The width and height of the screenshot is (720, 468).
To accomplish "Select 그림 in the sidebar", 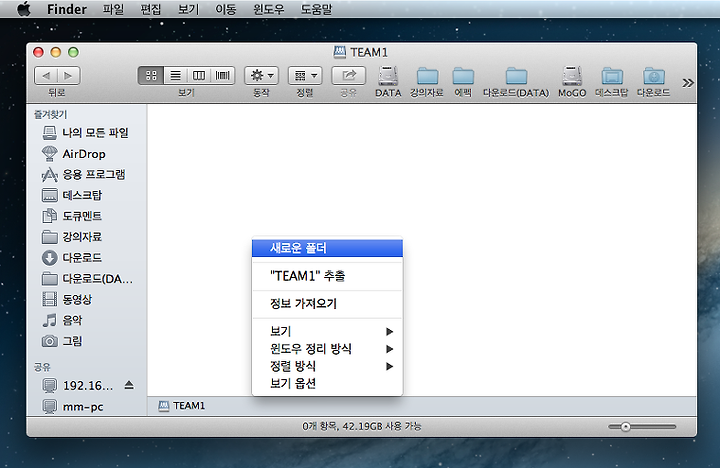I will pos(87,341).
